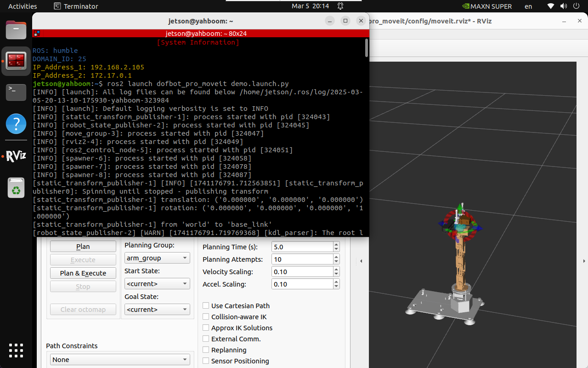Expand the RViz right side panel arrow
Screen dimensions: 588x368
(584, 261)
